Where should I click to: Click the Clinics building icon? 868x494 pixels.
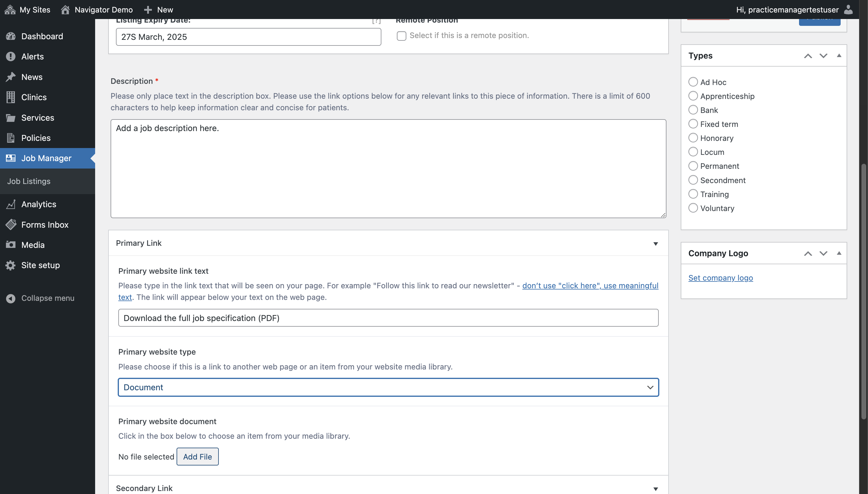click(x=11, y=97)
